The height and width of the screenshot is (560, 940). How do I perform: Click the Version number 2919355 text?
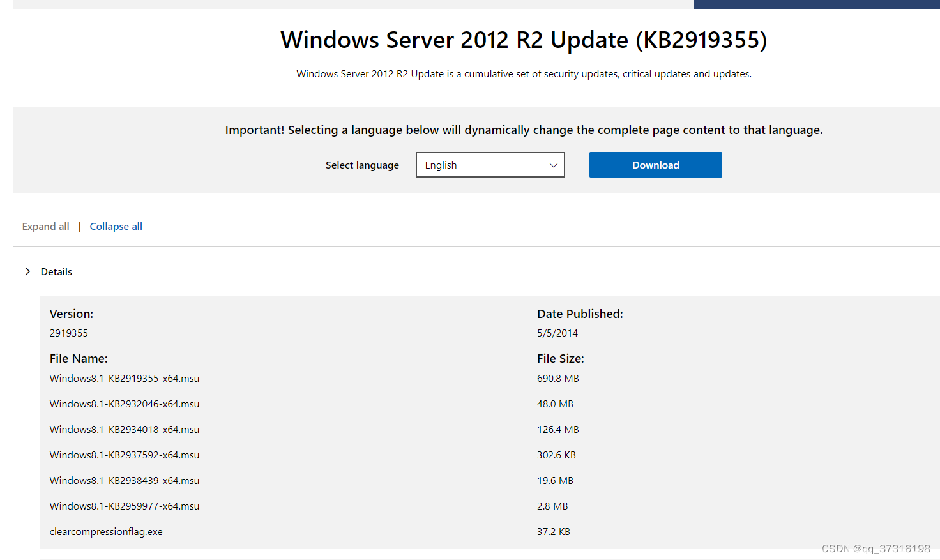[68, 333]
